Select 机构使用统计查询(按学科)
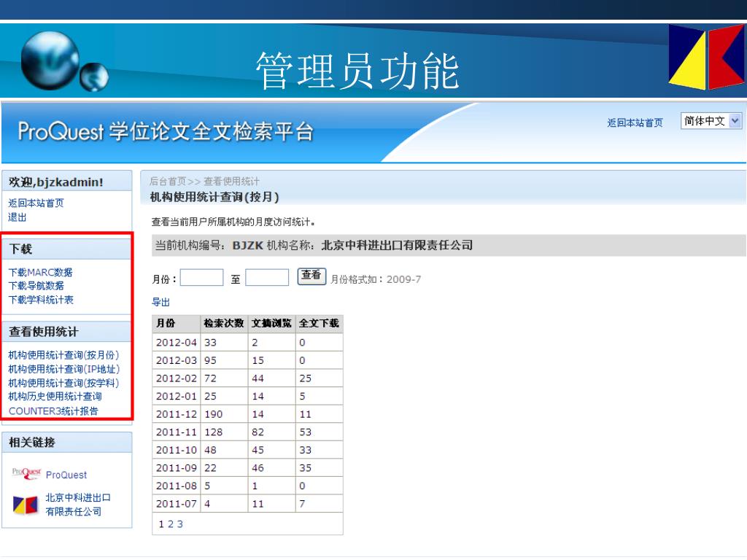 pos(63,383)
